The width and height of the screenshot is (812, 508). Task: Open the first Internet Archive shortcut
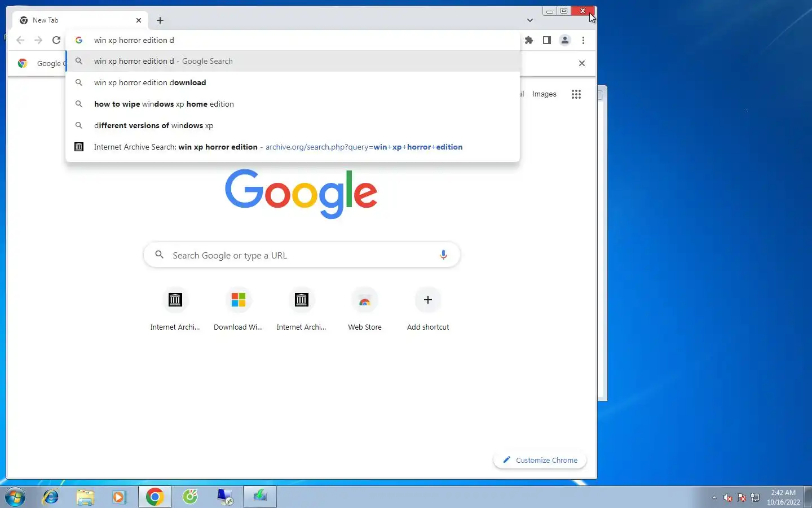click(x=175, y=309)
